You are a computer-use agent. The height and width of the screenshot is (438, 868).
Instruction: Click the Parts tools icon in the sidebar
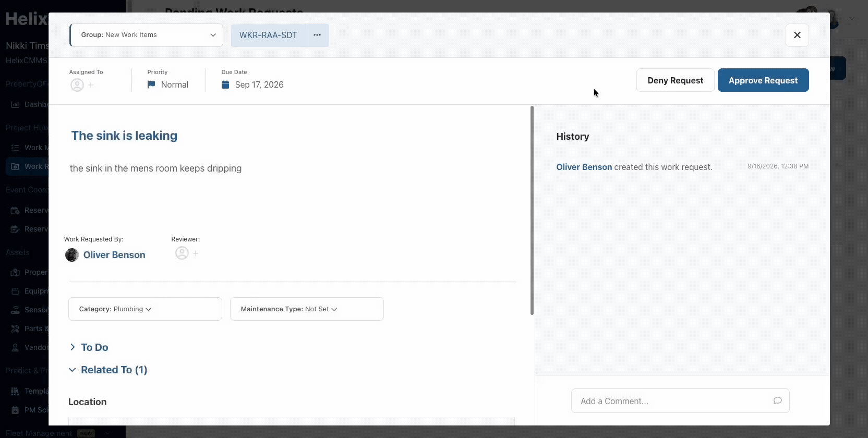(15, 328)
